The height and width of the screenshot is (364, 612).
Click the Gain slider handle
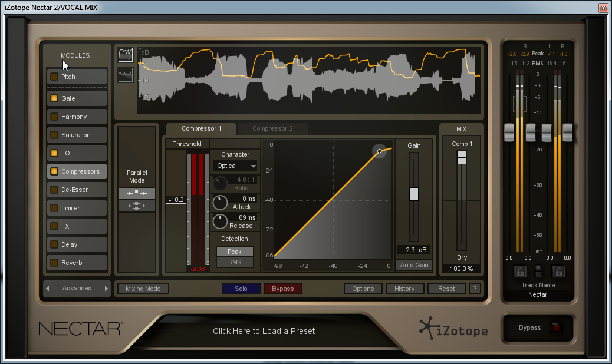(x=414, y=194)
